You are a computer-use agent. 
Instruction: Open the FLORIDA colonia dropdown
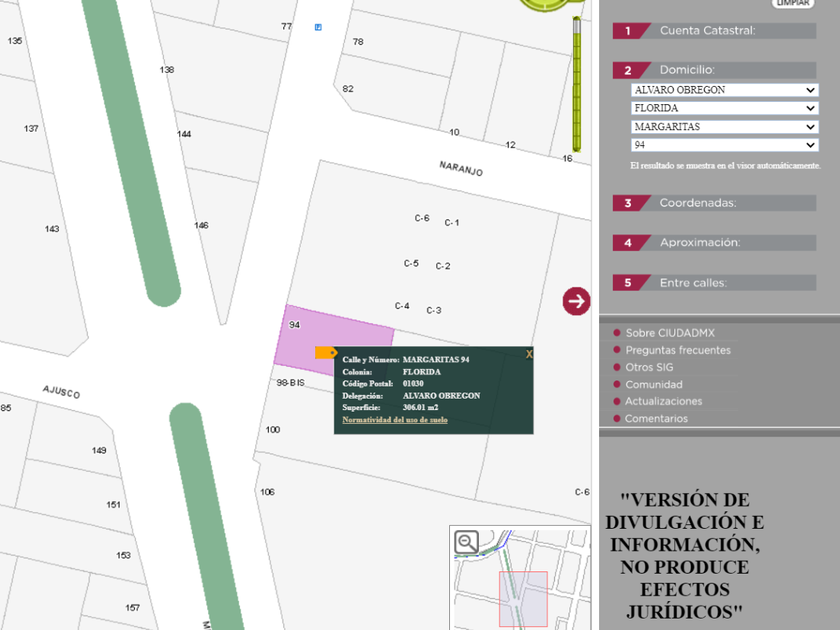click(x=724, y=108)
